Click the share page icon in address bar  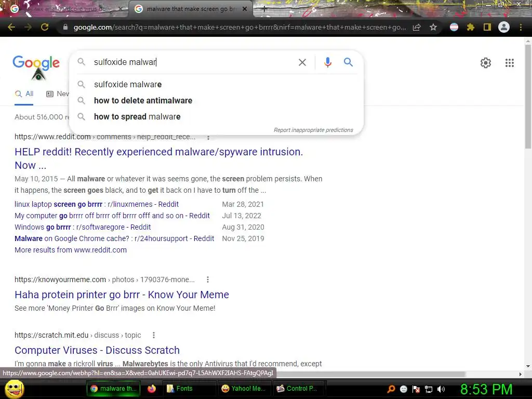(417, 27)
